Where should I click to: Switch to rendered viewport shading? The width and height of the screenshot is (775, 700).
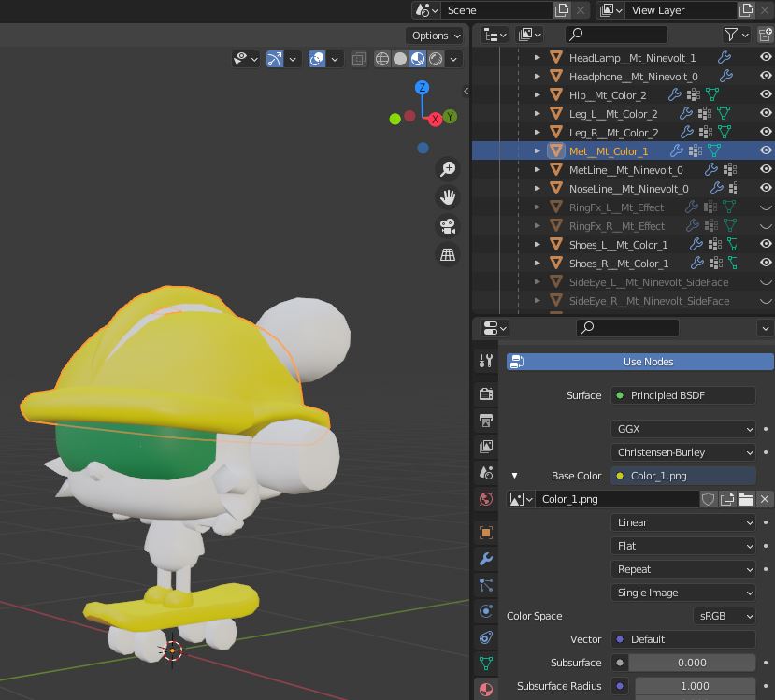coord(436,59)
